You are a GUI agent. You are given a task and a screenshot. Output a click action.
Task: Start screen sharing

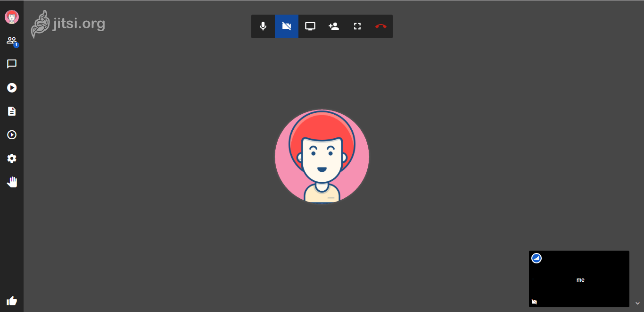click(x=310, y=26)
